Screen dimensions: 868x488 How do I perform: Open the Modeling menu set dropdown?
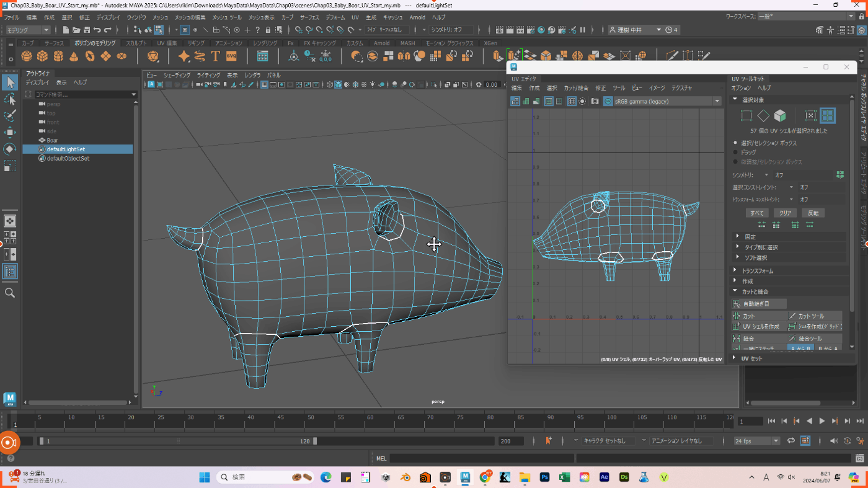point(29,30)
